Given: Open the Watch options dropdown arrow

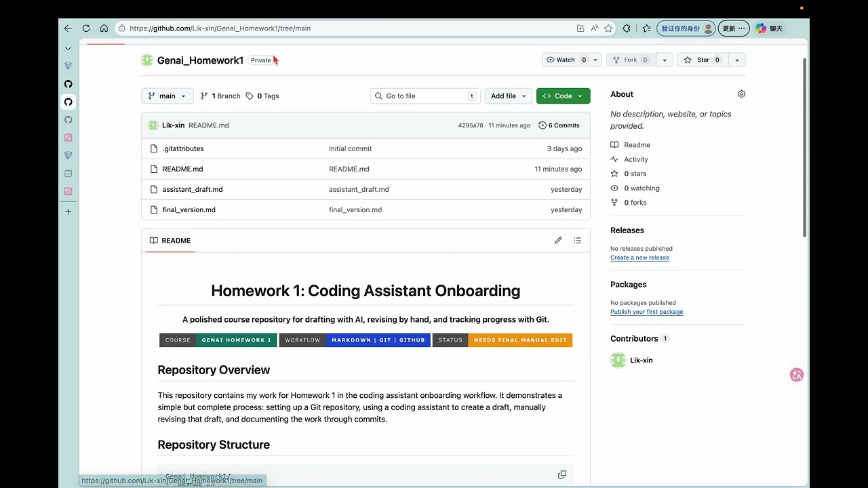Looking at the screenshot, I should click(595, 60).
